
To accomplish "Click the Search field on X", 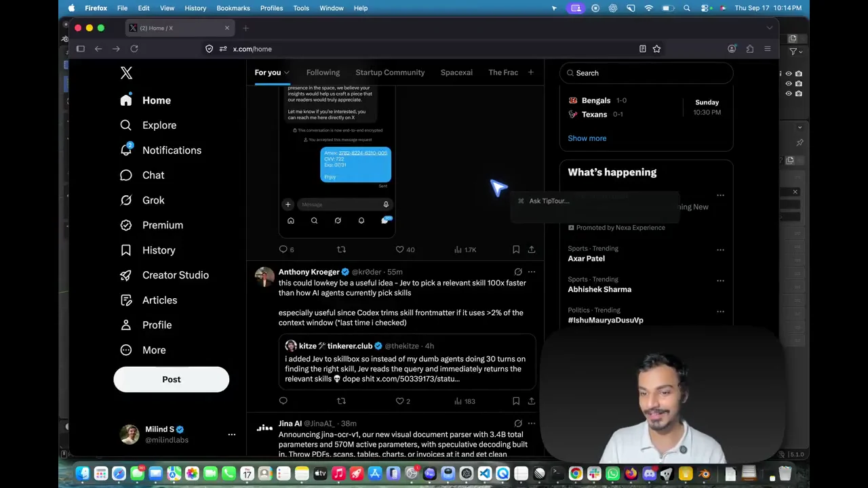I will pos(646,73).
